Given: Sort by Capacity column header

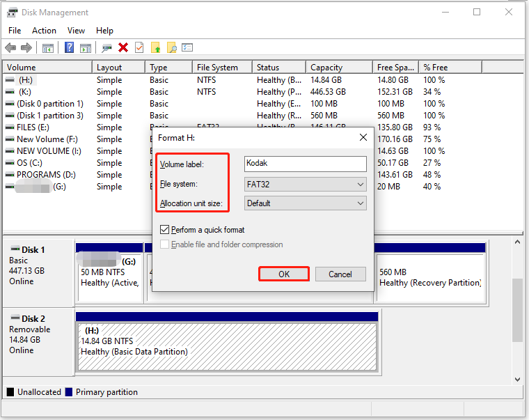Looking at the screenshot, I should [x=340, y=67].
